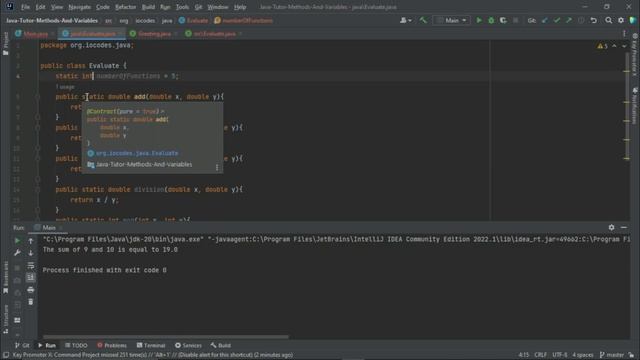
Task: Click the colorful shield icon in the top right
Action: [633, 20]
